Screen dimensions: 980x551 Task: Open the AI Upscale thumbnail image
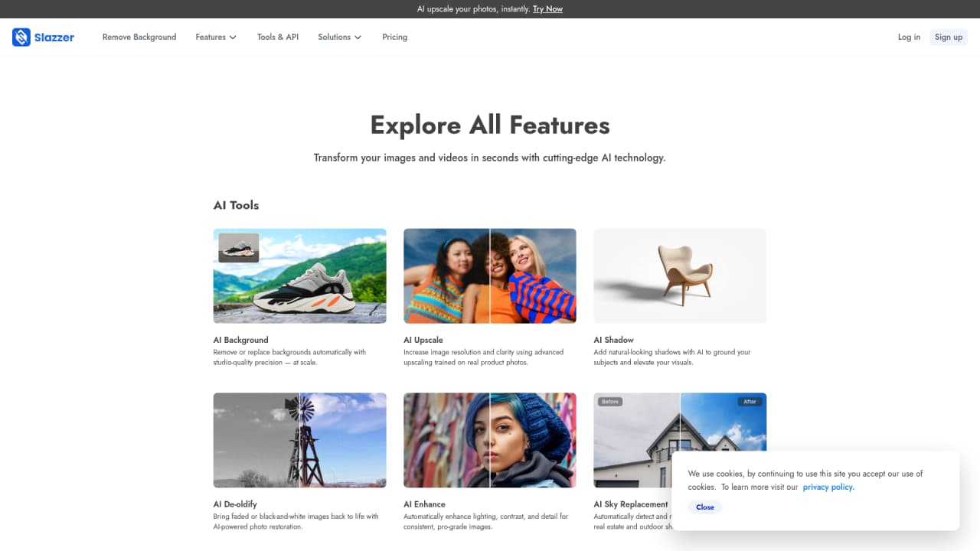pyautogui.click(x=490, y=275)
